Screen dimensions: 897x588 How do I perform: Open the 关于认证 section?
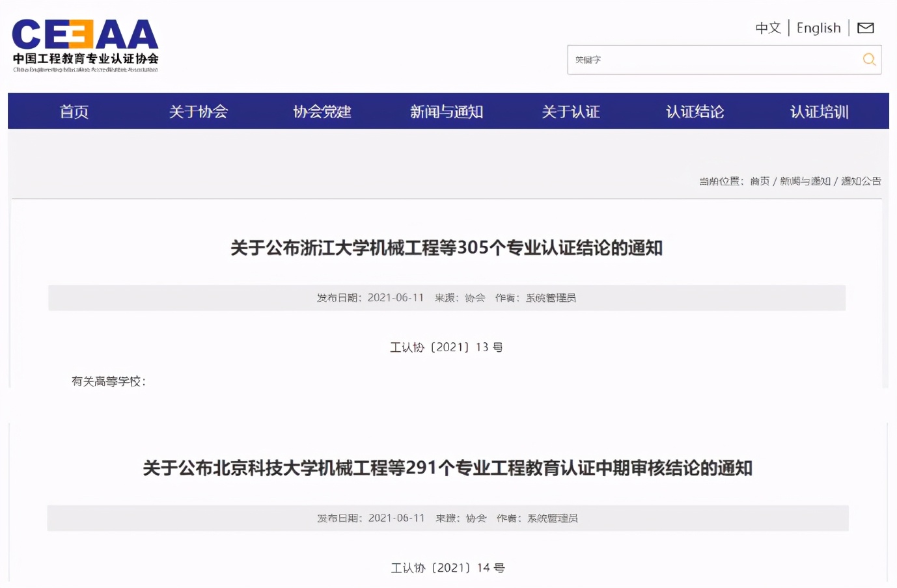point(571,111)
